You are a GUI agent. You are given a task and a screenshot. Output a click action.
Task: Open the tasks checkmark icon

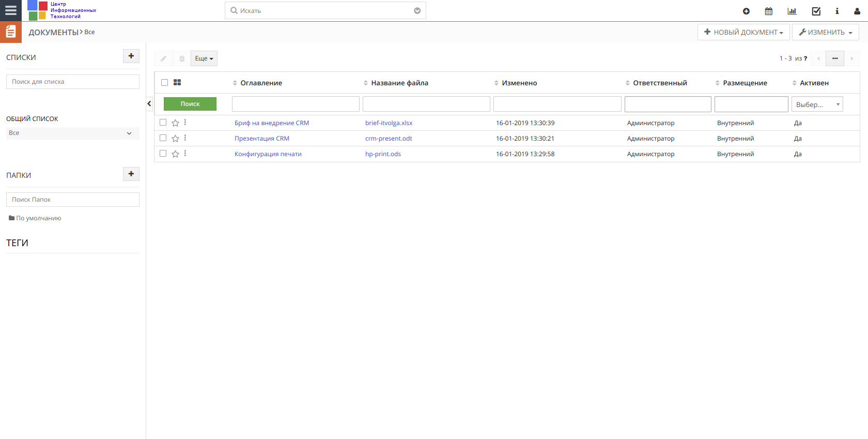(x=816, y=11)
